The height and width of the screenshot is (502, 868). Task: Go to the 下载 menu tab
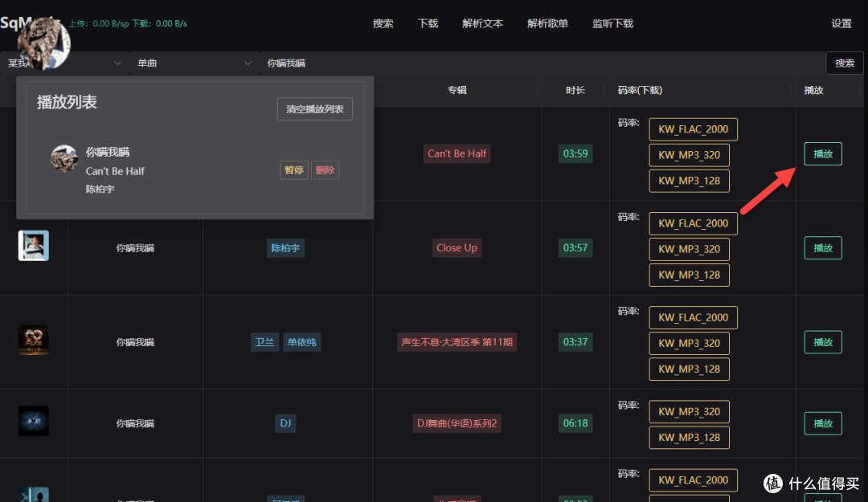428,24
